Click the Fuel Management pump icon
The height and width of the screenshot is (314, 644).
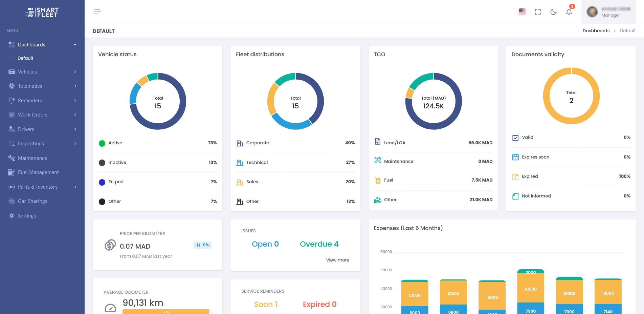click(12, 172)
